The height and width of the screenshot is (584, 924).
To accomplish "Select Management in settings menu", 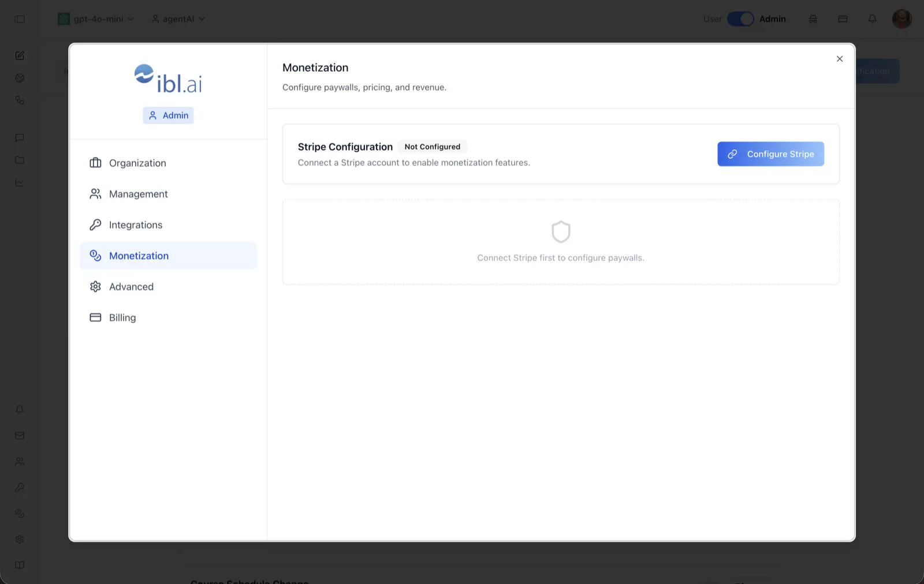I will tap(168, 194).
